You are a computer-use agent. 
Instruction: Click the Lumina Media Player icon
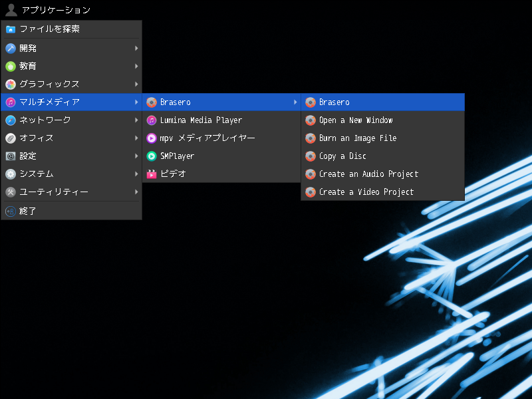[x=152, y=120]
